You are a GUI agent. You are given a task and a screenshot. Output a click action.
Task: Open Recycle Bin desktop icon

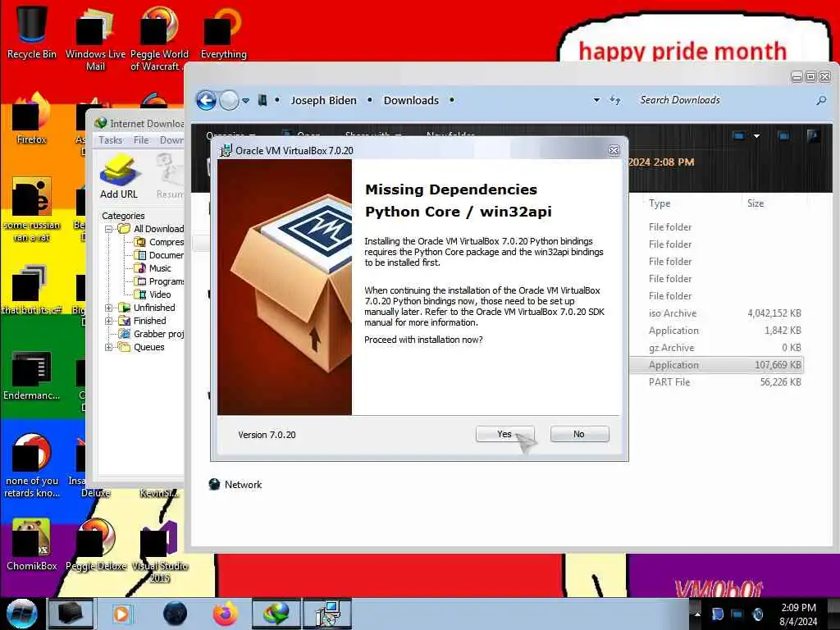(32, 32)
